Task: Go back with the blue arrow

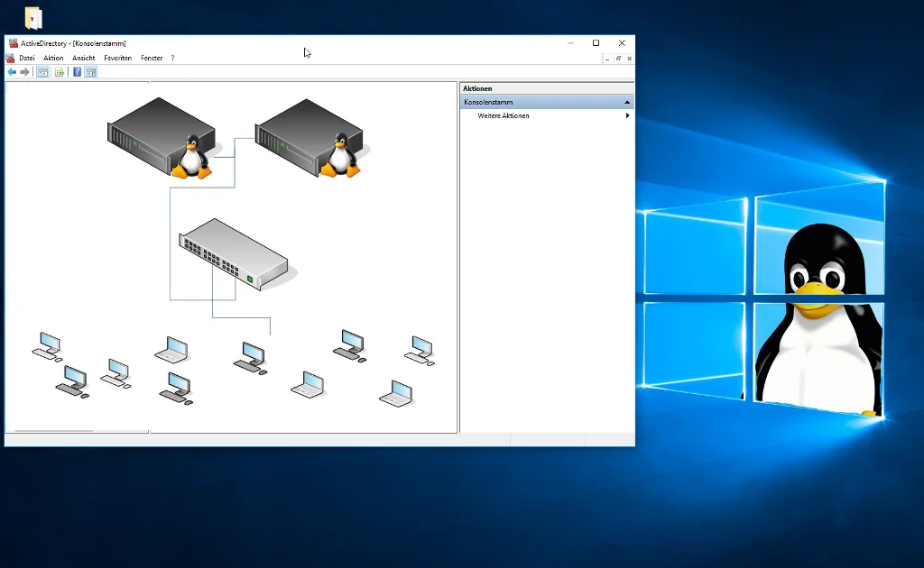Action: (12, 72)
